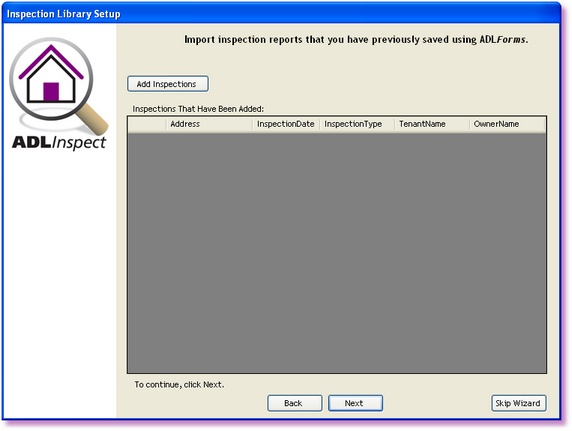Click the magnifying glass lens of the logo
Screen dimensions: 572x431
(51, 78)
